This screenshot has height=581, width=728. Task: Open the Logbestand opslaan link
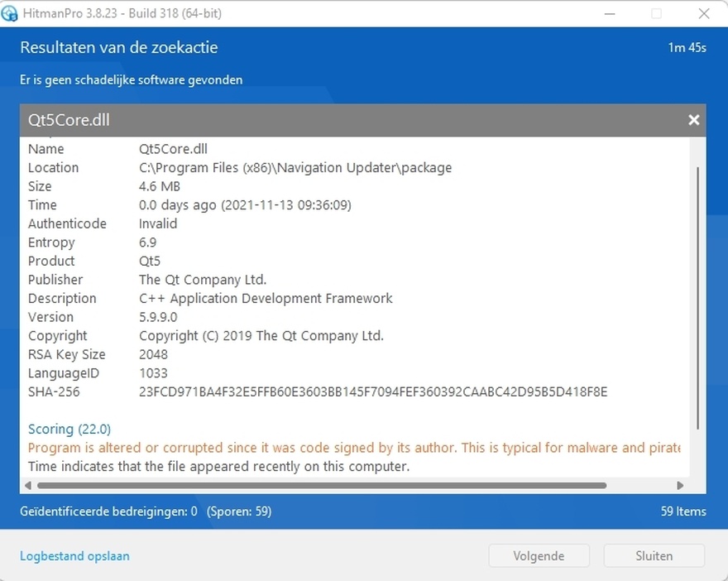74,556
